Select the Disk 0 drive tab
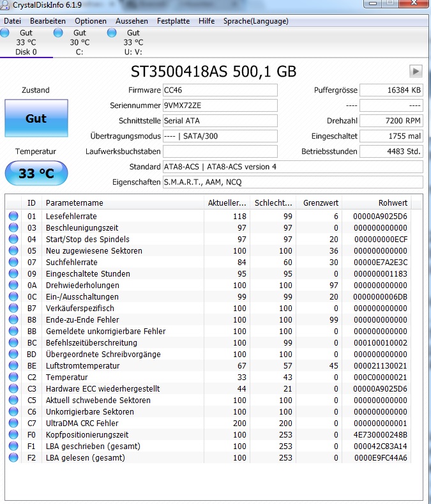 [26, 42]
